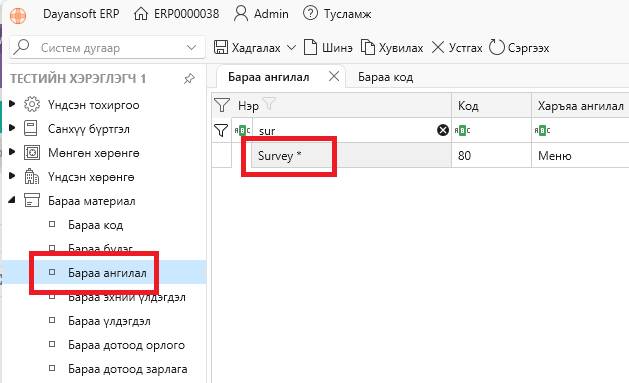This screenshot has width=629, height=383.
Task: Click the ABC filter type icon in Код column
Action: pos(462,130)
